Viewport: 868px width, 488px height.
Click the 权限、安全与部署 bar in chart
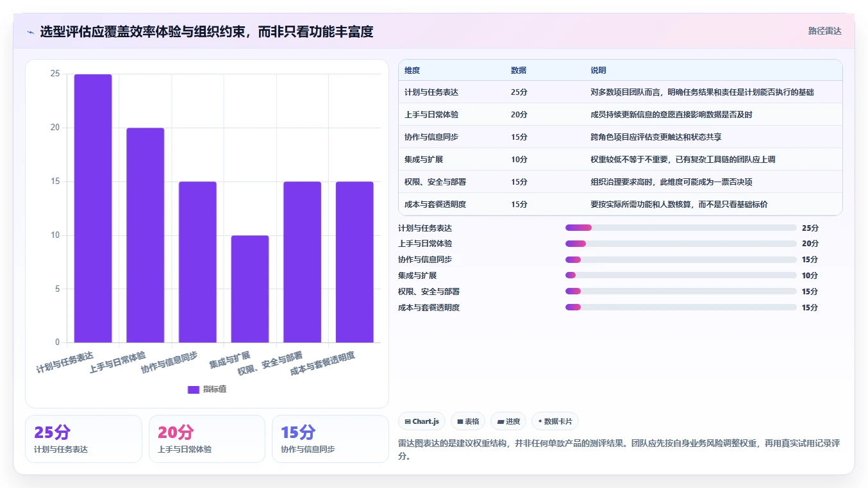tap(302, 262)
